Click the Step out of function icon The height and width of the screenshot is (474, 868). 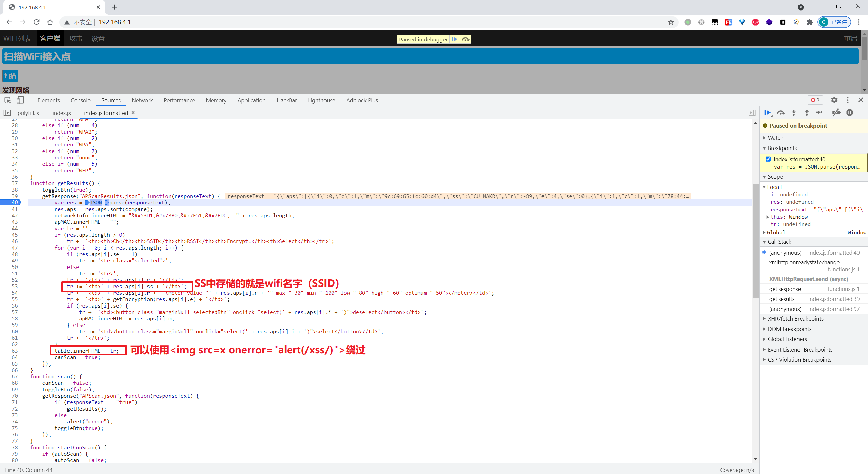(807, 113)
